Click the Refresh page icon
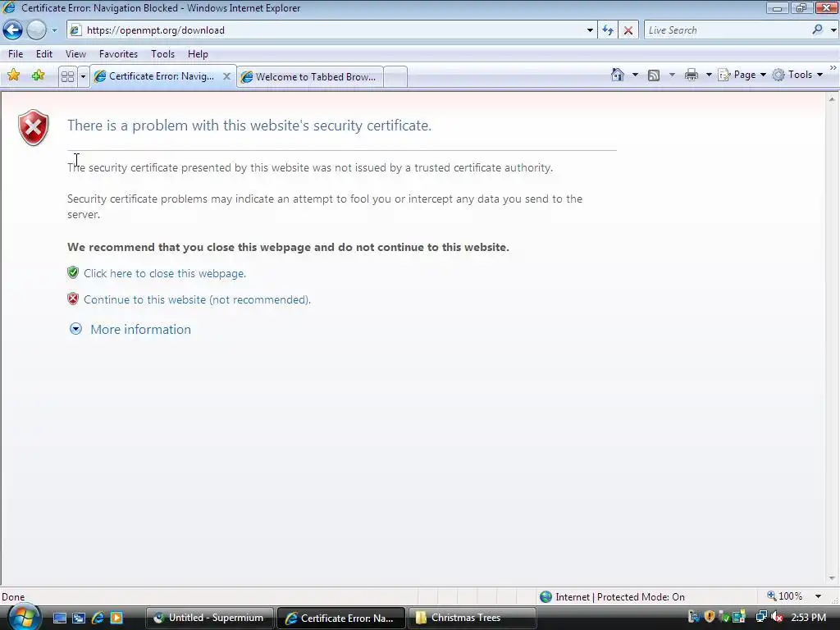The width and height of the screenshot is (840, 630). coord(608,30)
